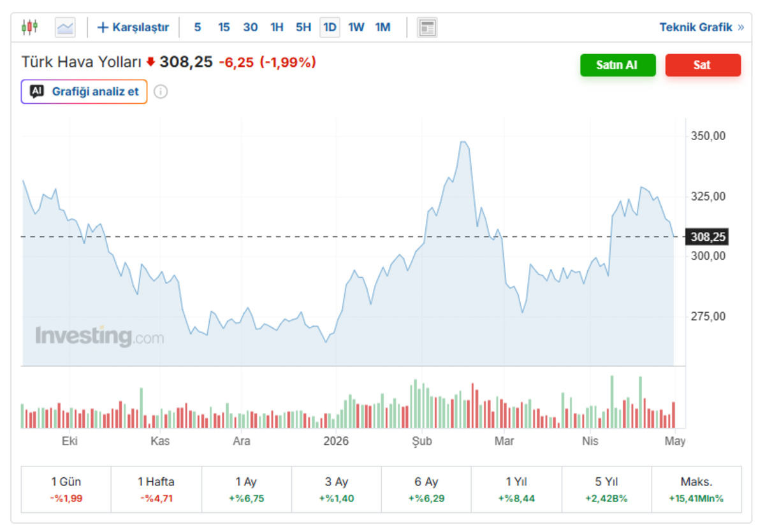Click the Mar month axis label
This screenshot has width=765, height=532.
[x=504, y=441]
